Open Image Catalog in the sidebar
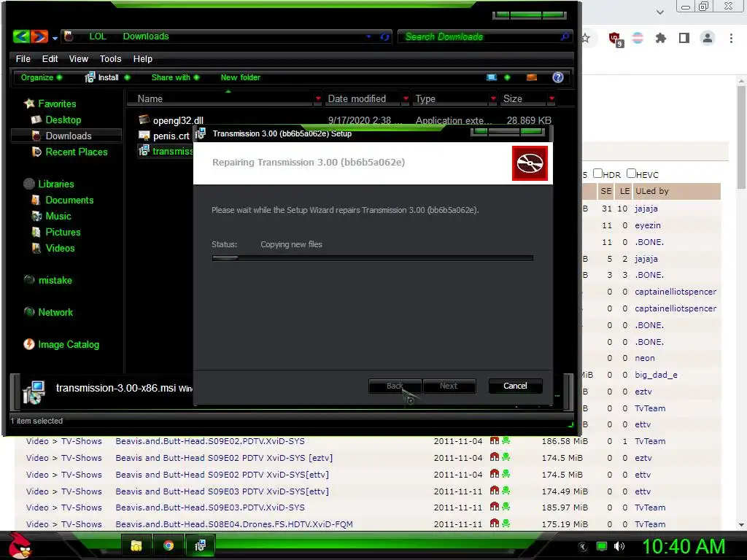The image size is (747, 560). [62, 344]
